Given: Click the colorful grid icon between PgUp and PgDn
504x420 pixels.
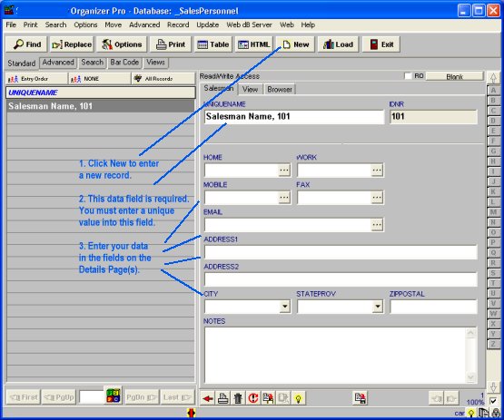Looking at the screenshot, I should pyautogui.click(x=114, y=396).
